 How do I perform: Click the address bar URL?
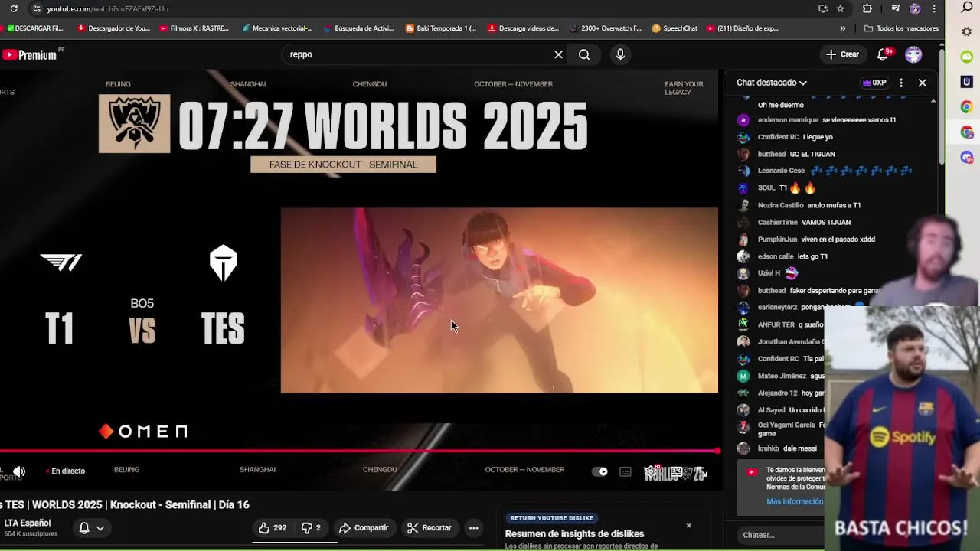[107, 8]
